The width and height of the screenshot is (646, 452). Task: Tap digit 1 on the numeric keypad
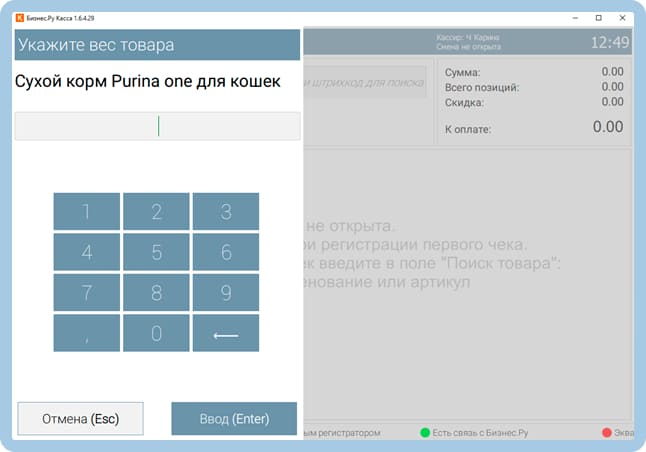87,211
